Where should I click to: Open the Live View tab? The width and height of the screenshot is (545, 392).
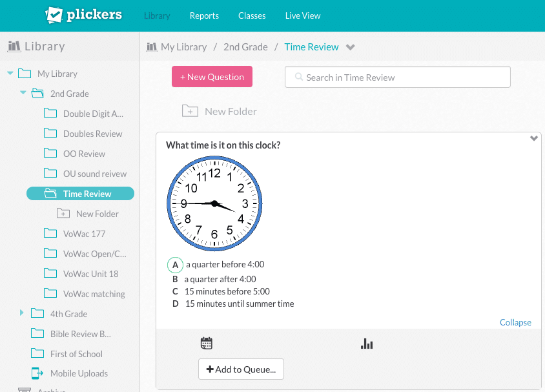pos(303,15)
